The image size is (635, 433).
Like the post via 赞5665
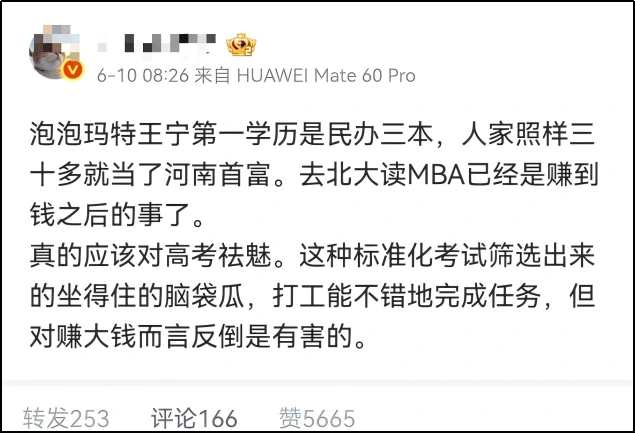(x=317, y=418)
